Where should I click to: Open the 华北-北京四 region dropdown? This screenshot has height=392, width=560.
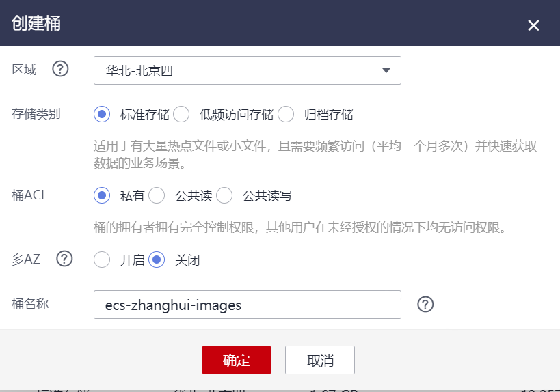coord(247,70)
